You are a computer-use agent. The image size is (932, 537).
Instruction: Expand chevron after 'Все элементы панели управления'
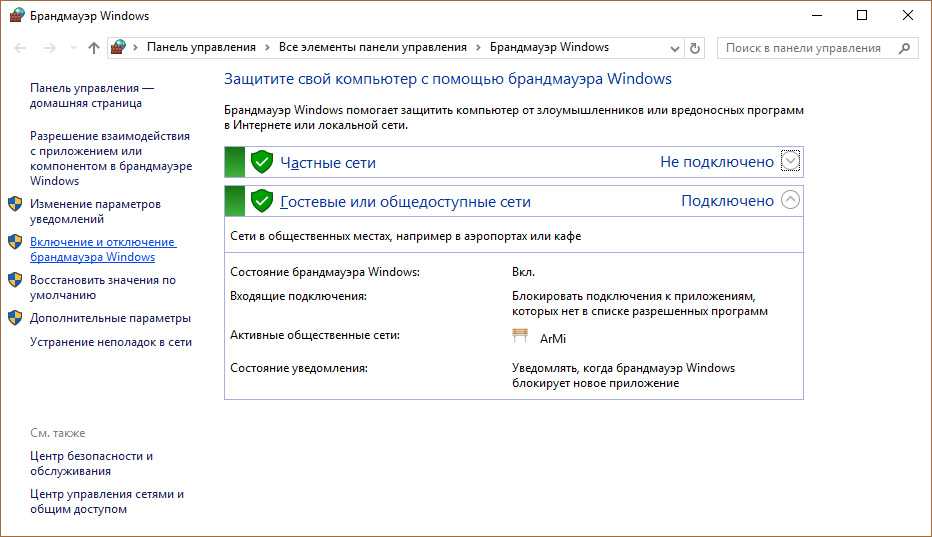click(478, 48)
